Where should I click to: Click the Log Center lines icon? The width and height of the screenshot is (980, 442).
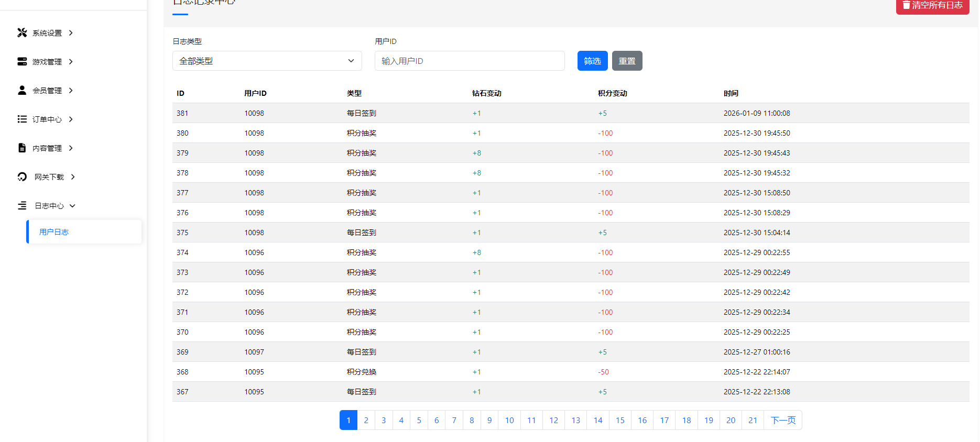point(22,206)
